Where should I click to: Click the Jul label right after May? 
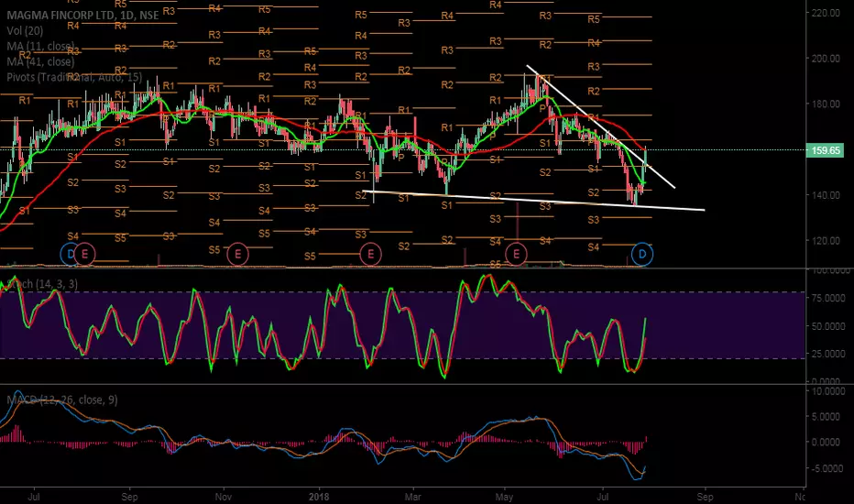[602, 497]
